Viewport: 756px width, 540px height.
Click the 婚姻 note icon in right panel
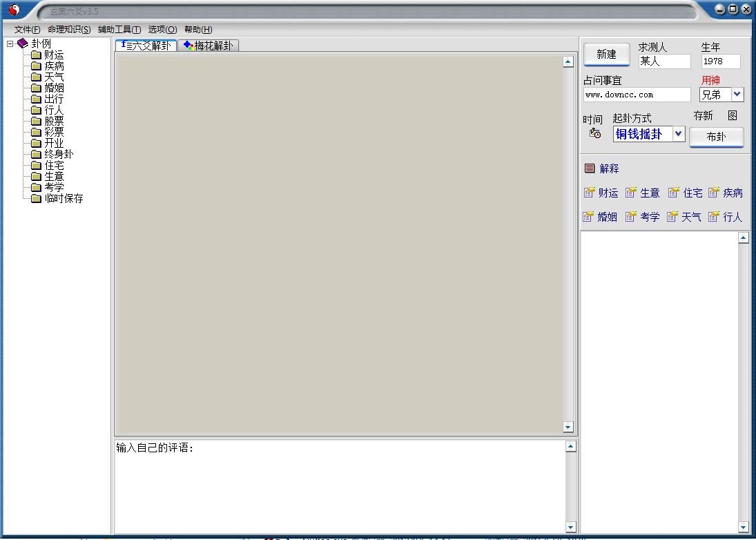pos(588,217)
